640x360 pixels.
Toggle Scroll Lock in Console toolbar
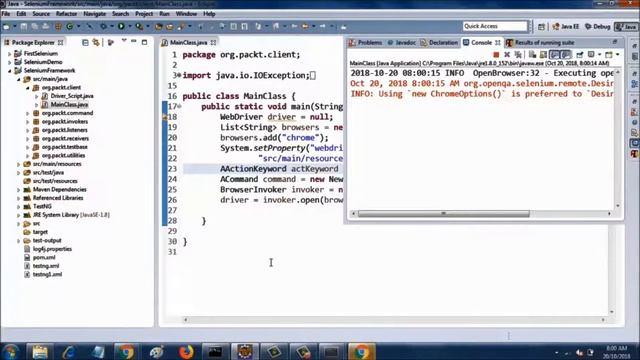coord(543,55)
